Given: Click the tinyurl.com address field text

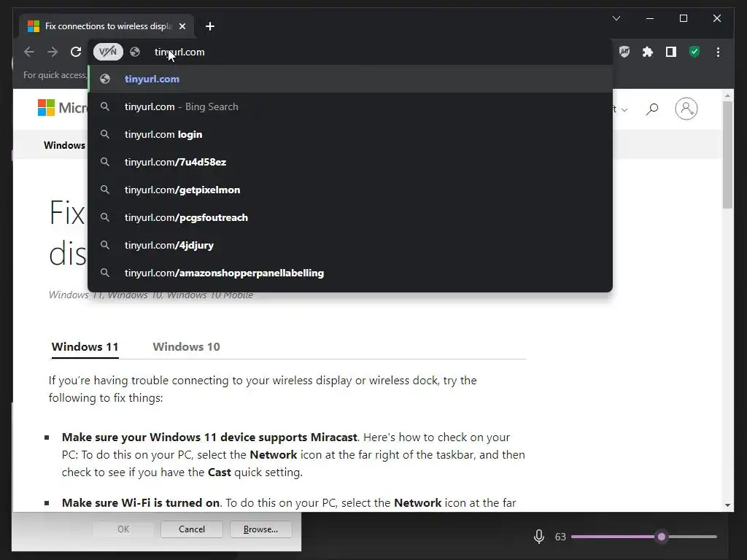Looking at the screenshot, I should [x=179, y=52].
